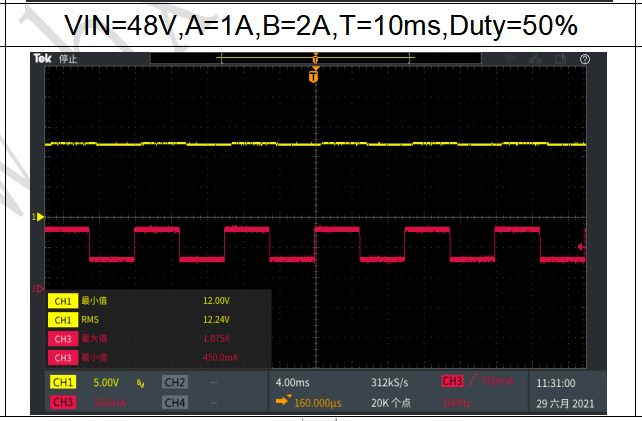Select the CH3 1.075A measurement row
The width and height of the screenshot is (642, 421).
coord(159,339)
